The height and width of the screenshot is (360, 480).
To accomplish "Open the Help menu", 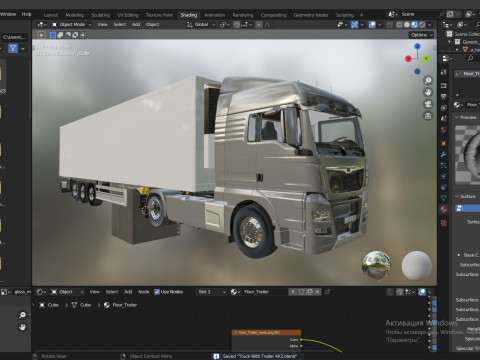I will 27,14.
